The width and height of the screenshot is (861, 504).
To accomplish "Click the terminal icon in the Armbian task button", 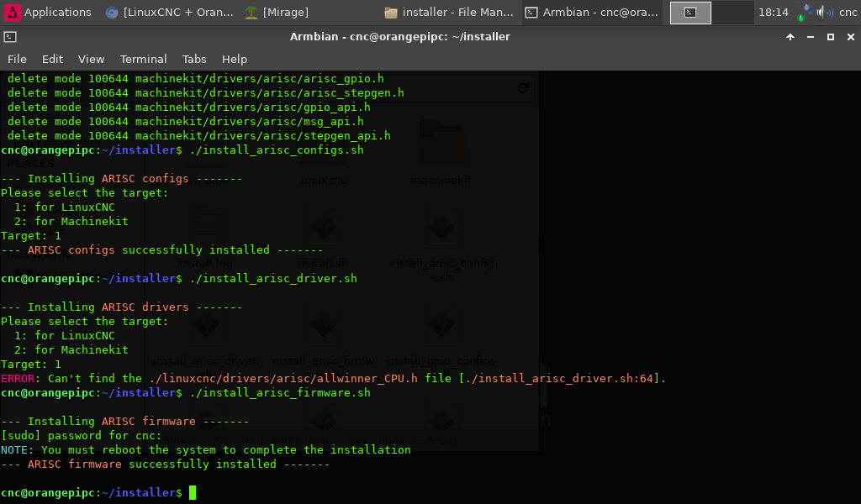I will point(531,13).
